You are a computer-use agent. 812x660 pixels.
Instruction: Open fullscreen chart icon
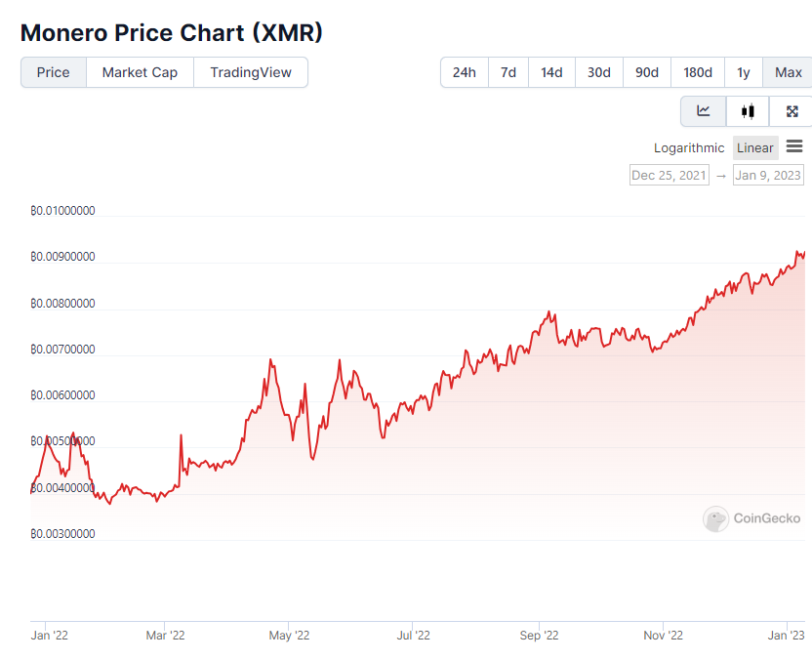click(792, 111)
